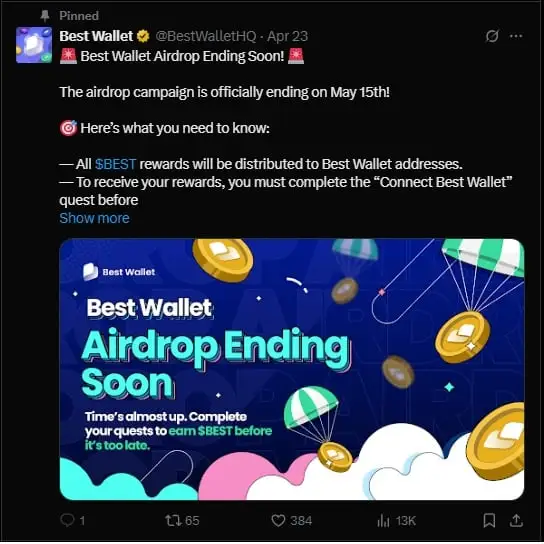Screen dimensions: 544x544
Task: Click the Best Wallet display name
Action: [96, 36]
